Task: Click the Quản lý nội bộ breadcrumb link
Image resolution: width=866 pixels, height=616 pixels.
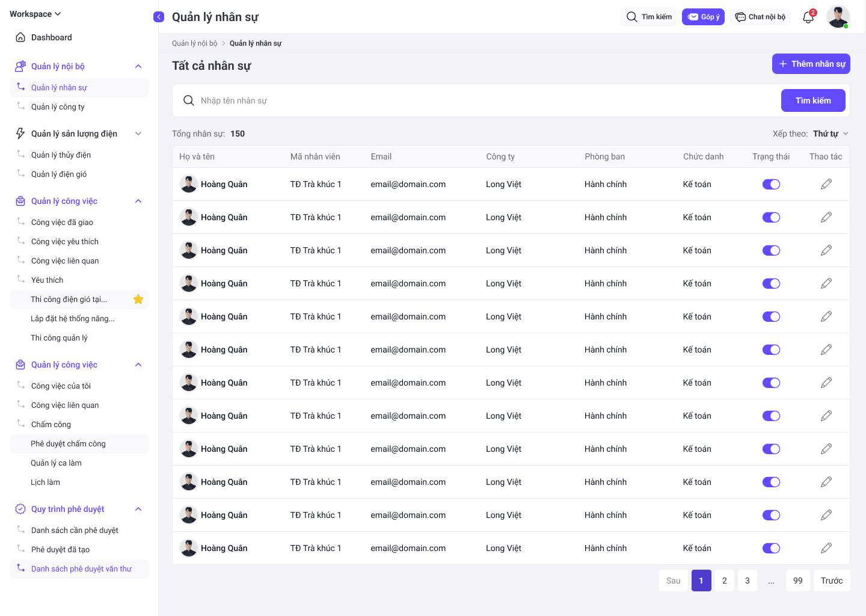Action: 194,43
